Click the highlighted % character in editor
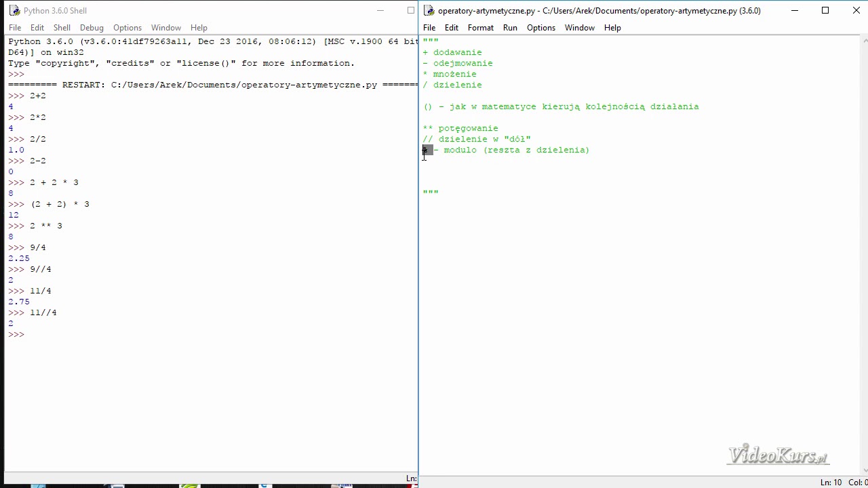 coord(425,150)
